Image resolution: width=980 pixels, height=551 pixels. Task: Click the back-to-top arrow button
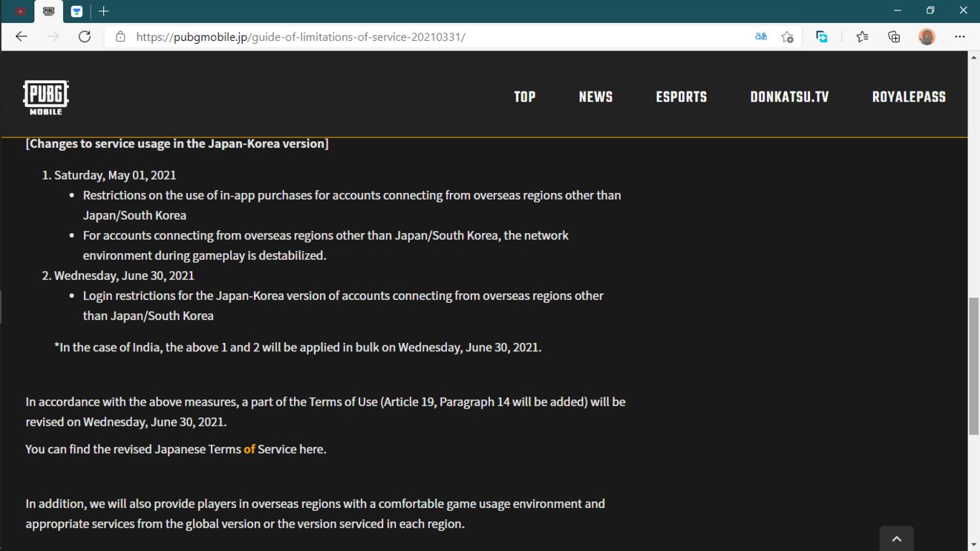pos(896,539)
